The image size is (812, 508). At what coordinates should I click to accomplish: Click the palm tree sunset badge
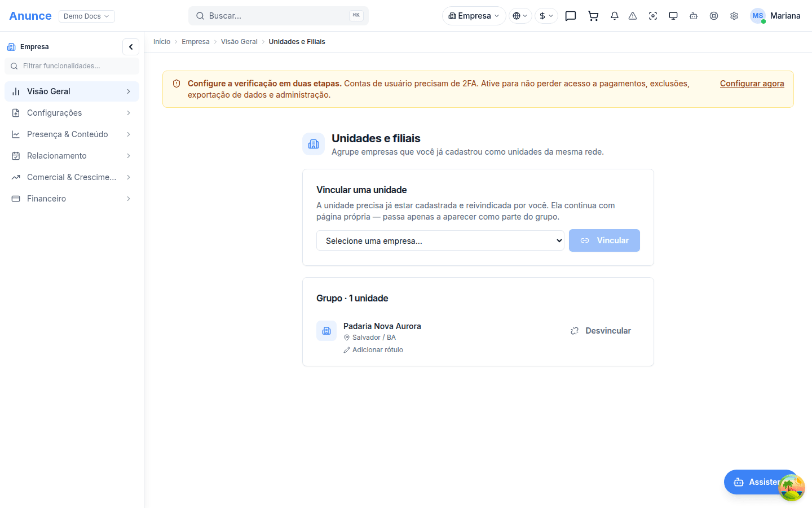click(x=792, y=488)
